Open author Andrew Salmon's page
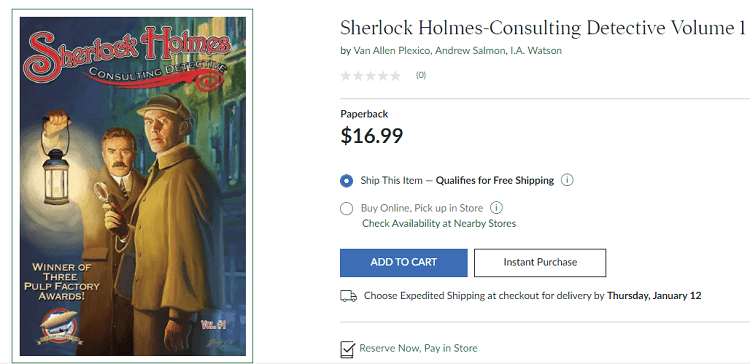The height and width of the screenshot is (364, 750). (470, 51)
